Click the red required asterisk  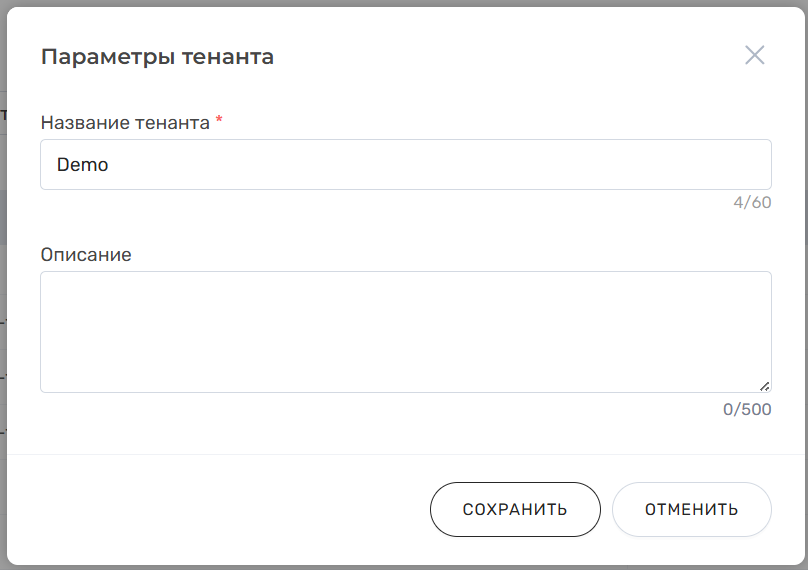(219, 121)
